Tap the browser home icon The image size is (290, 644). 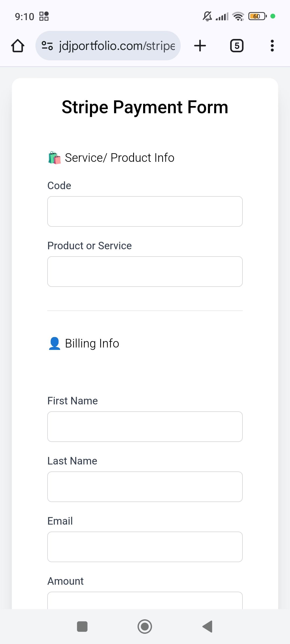18,46
